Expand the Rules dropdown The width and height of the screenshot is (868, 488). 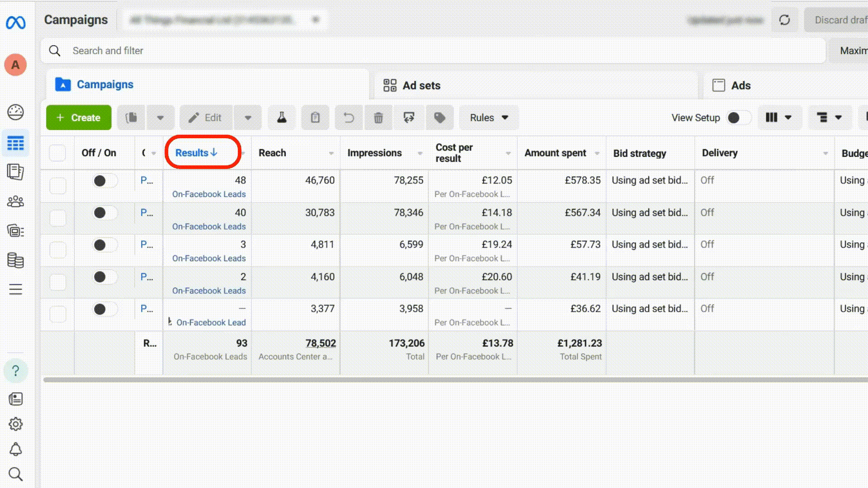pos(489,118)
